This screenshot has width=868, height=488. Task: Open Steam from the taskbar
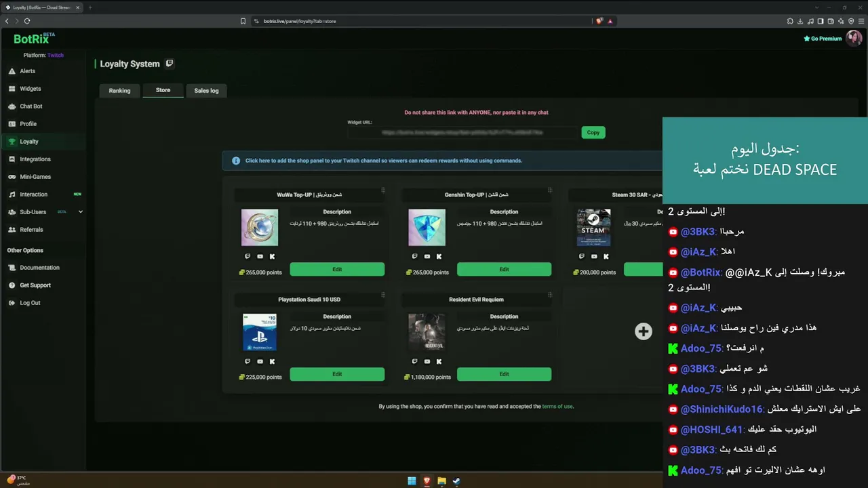[x=456, y=481]
